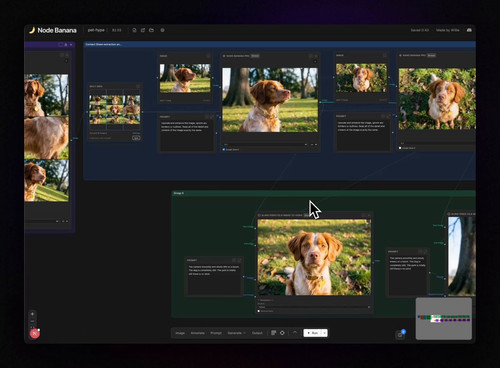
Task: Select the front-facing dog image in Group 4
Action: [314, 257]
